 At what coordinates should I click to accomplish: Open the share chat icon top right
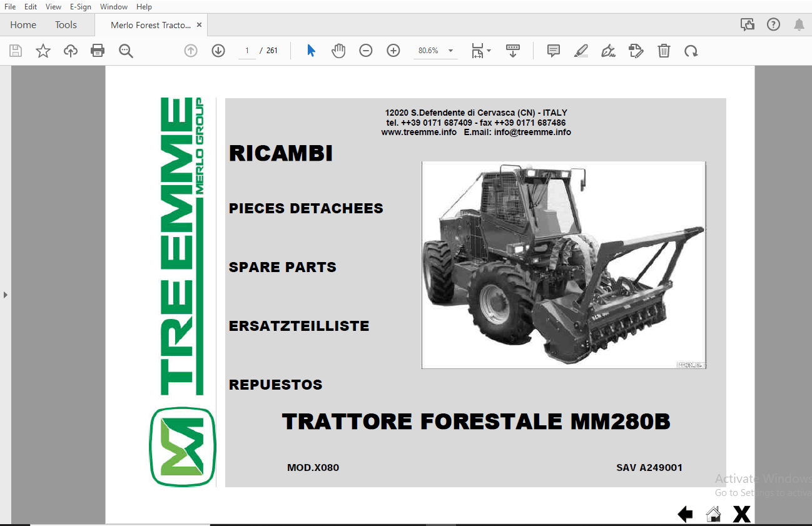748,24
